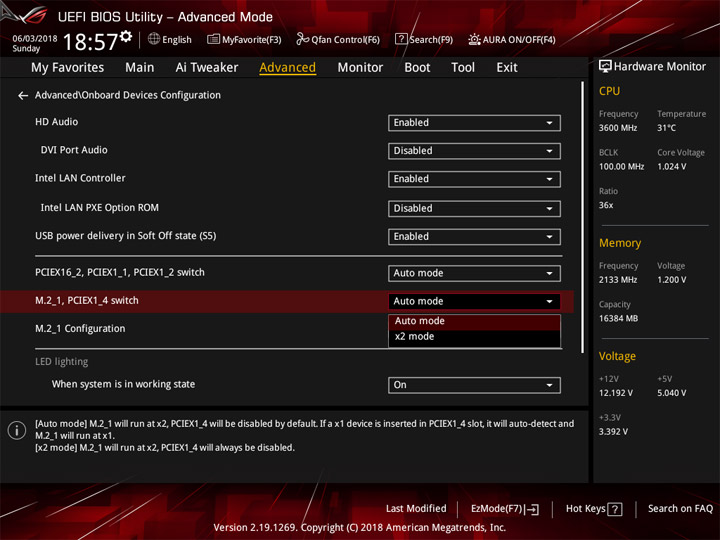Click the CPU heading in Hardware Monitor

[609, 91]
